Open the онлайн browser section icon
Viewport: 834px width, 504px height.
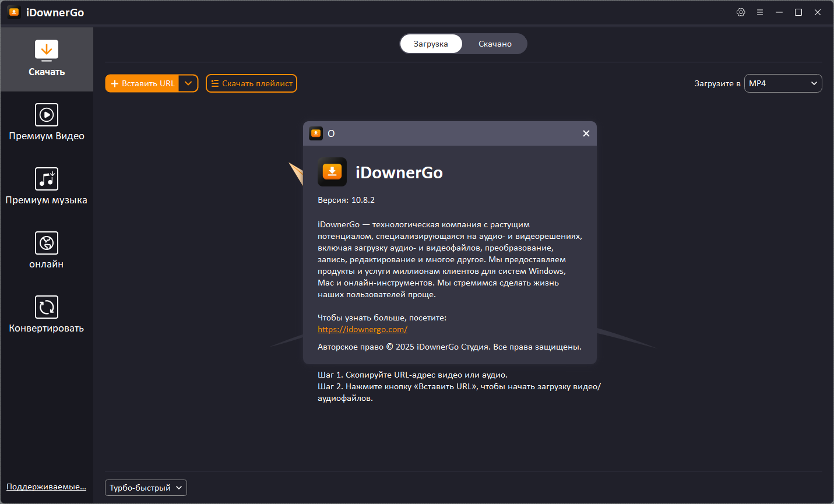click(47, 243)
